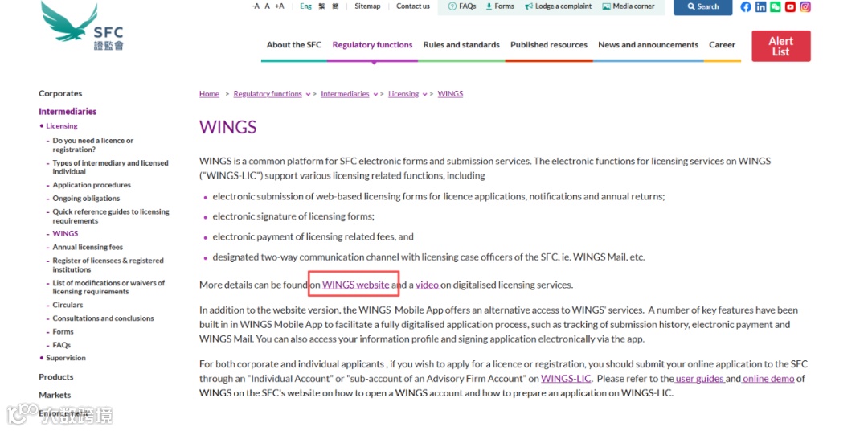The width and height of the screenshot is (868, 431).
Task: Click the SFC eagle logo
Action: click(82, 27)
